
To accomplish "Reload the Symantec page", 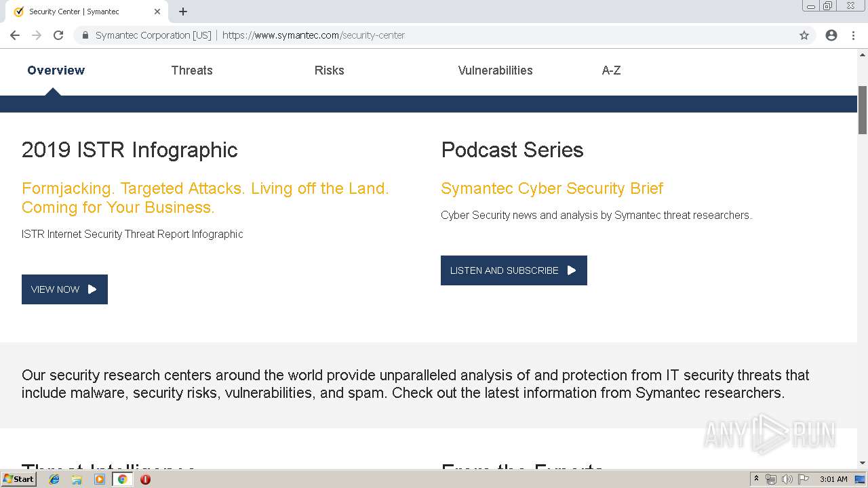I will tap(58, 35).
